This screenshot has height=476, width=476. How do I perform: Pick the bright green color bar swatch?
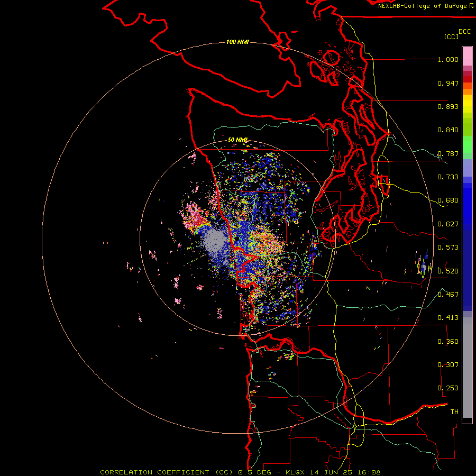(x=467, y=144)
